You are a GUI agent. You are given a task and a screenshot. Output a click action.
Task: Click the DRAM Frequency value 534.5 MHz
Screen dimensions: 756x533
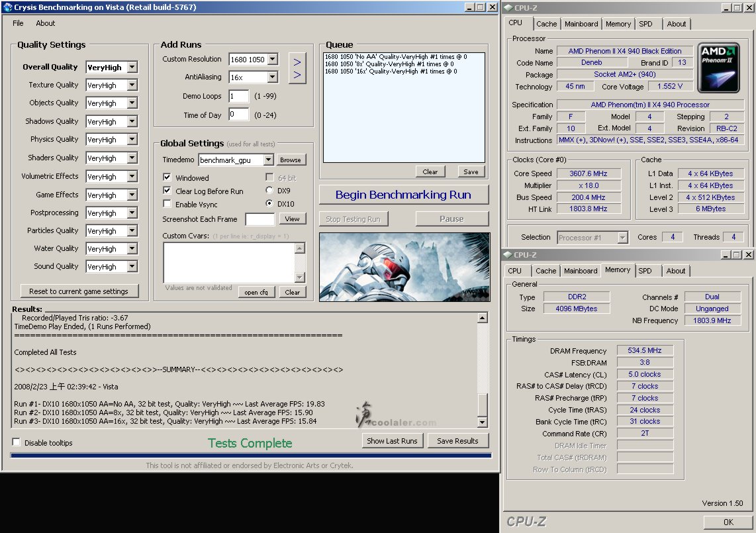[x=645, y=350]
